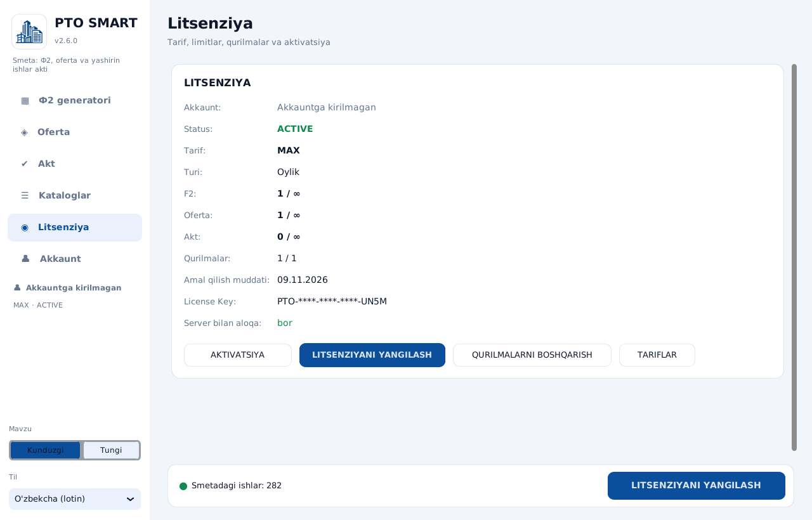Click LITSENZIYANI YANGILASH inside the license card
Image resolution: width=812 pixels, height=520 pixels.
click(x=372, y=355)
